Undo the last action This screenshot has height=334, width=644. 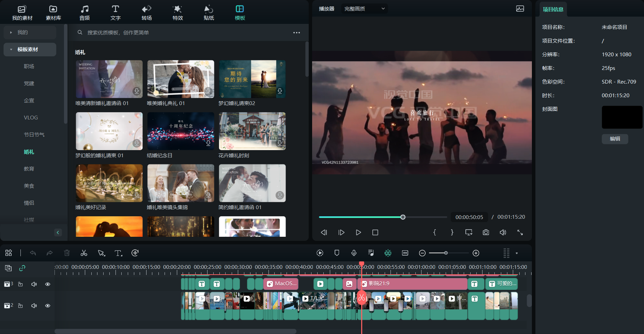pyautogui.click(x=33, y=253)
